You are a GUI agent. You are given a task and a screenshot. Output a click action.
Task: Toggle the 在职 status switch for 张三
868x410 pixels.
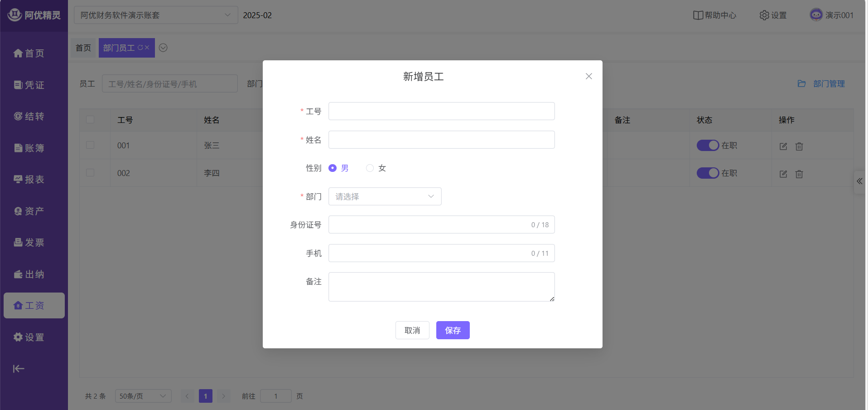tap(708, 146)
